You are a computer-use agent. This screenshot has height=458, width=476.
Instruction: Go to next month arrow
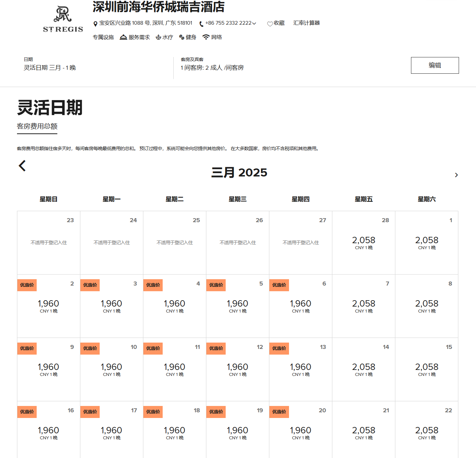456,175
